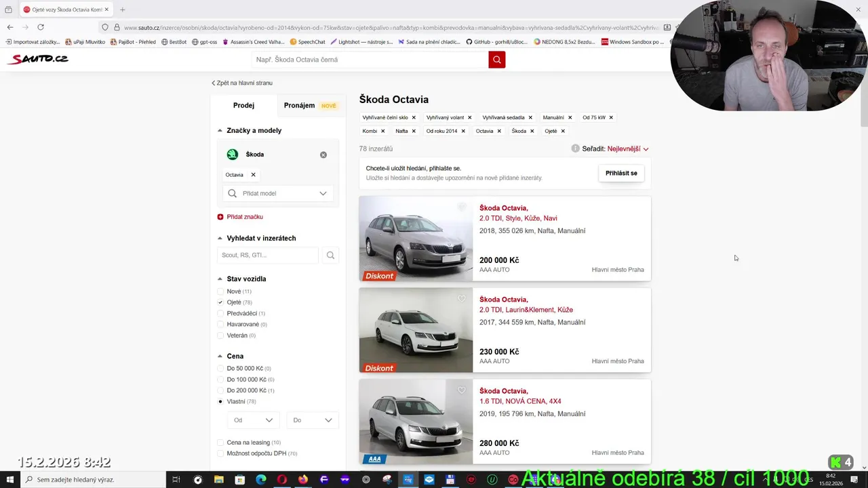Open the Firefox icon in taskbar
This screenshot has width=868, height=488.
coord(303,480)
